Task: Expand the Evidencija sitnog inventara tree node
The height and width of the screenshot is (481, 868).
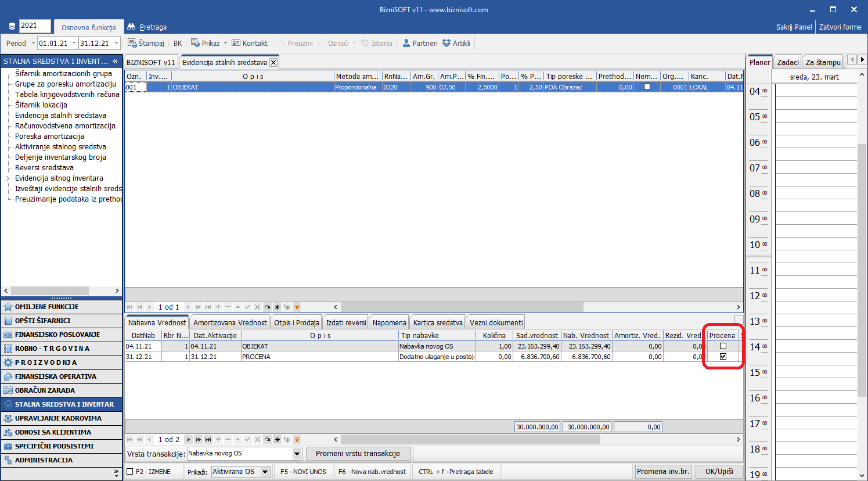Action: tap(8, 178)
